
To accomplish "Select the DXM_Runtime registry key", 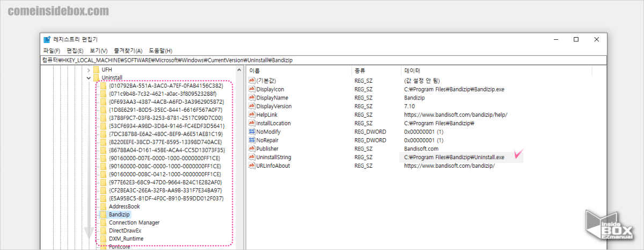I will pyautogui.click(x=126, y=239).
